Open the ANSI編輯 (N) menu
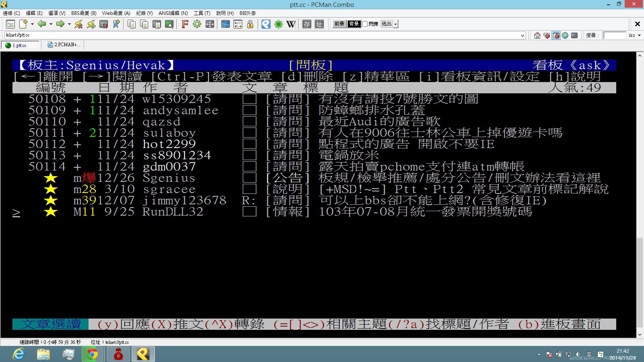The image size is (644, 362). tap(173, 13)
